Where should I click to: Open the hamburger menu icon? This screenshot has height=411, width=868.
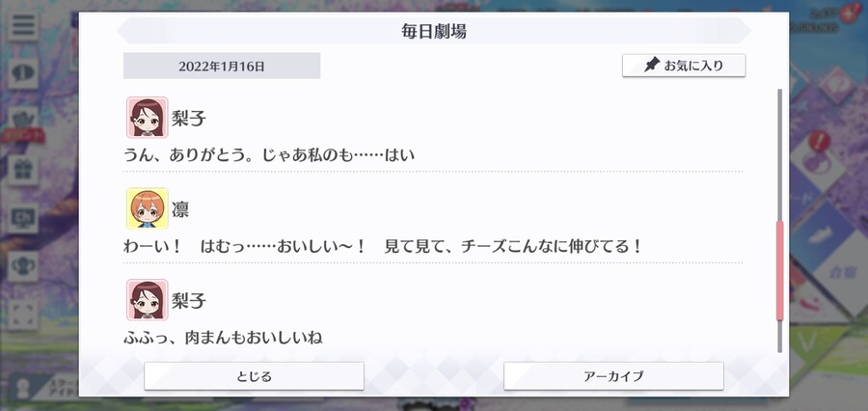coord(23,25)
